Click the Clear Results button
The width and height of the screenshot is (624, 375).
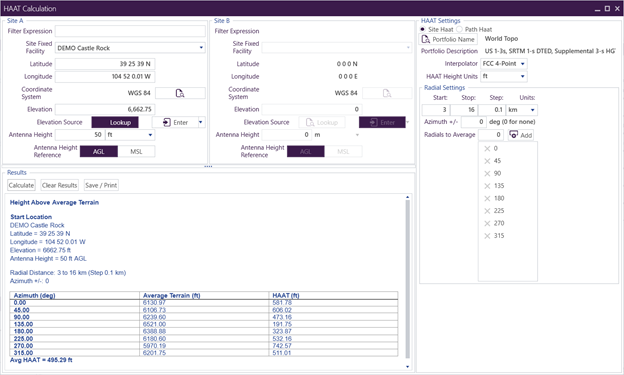59,185
